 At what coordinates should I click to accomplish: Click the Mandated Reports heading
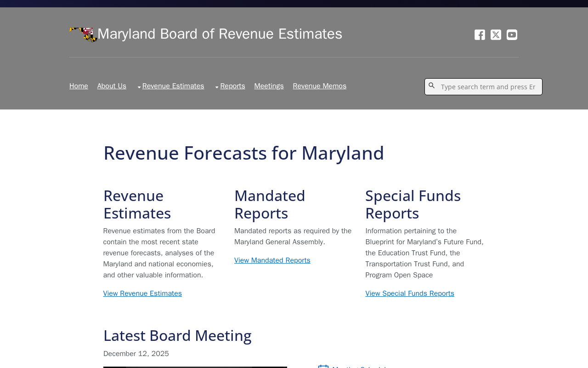270,205
